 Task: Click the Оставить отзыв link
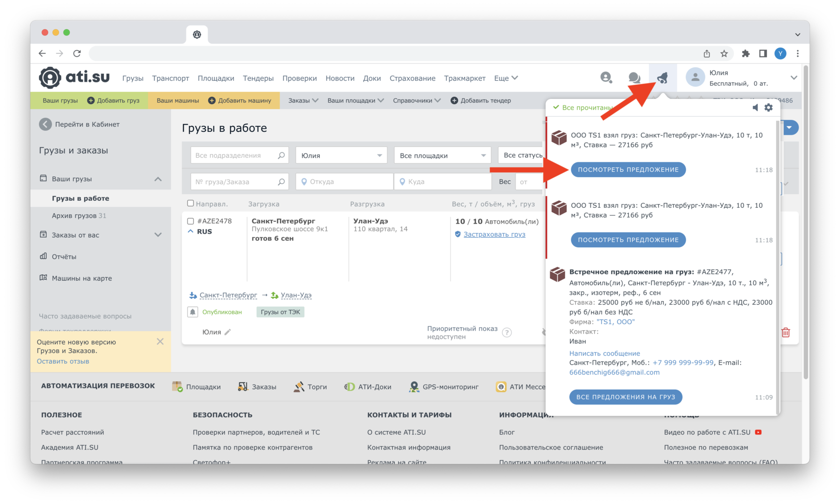coord(63,361)
